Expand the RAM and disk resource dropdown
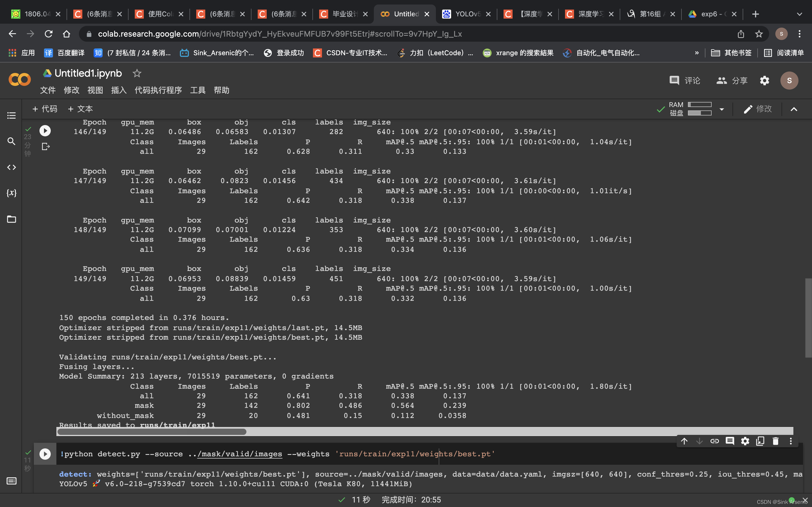The width and height of the screenshot is (812, 507). pyautogui.click(x=722, y=109)
